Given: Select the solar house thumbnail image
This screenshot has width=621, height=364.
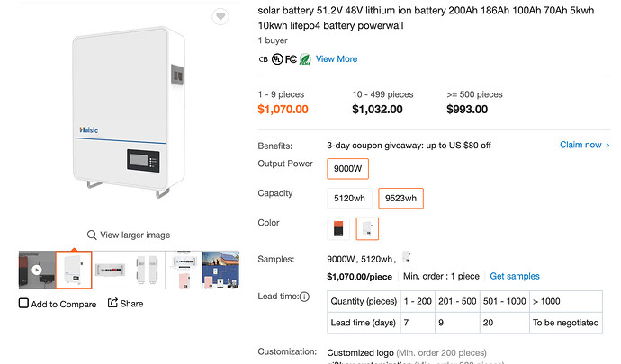Looking at the screenshot, I should pos(220,270).
